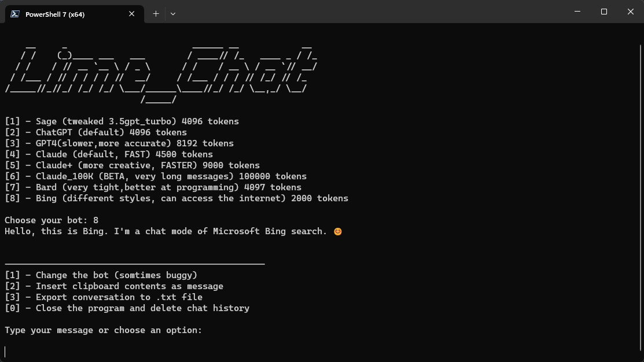Image resolution: width=644 pixels, height=362 pixels.
Task: Click the smiling emoji after Bing greeting
Action: tap(337, 231)
